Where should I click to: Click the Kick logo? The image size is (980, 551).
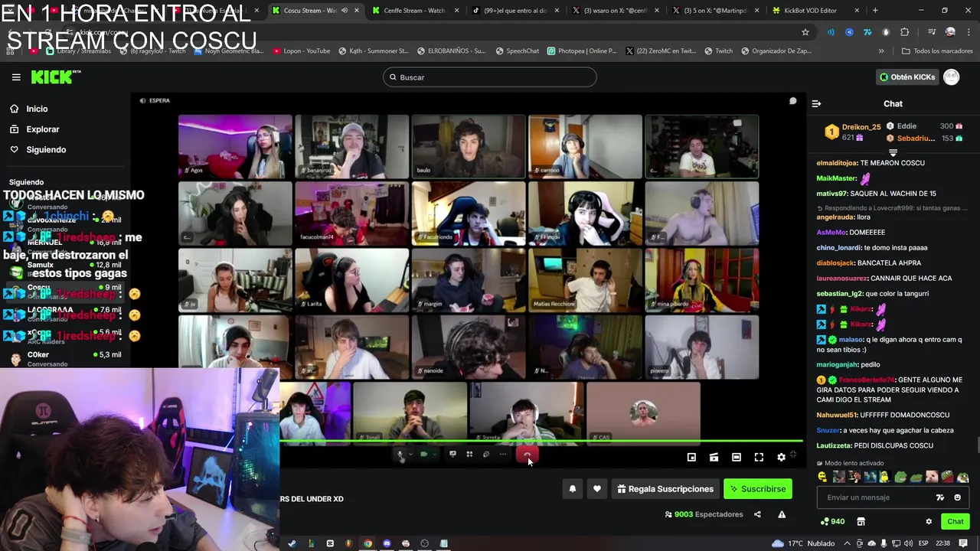pos(55,77)
